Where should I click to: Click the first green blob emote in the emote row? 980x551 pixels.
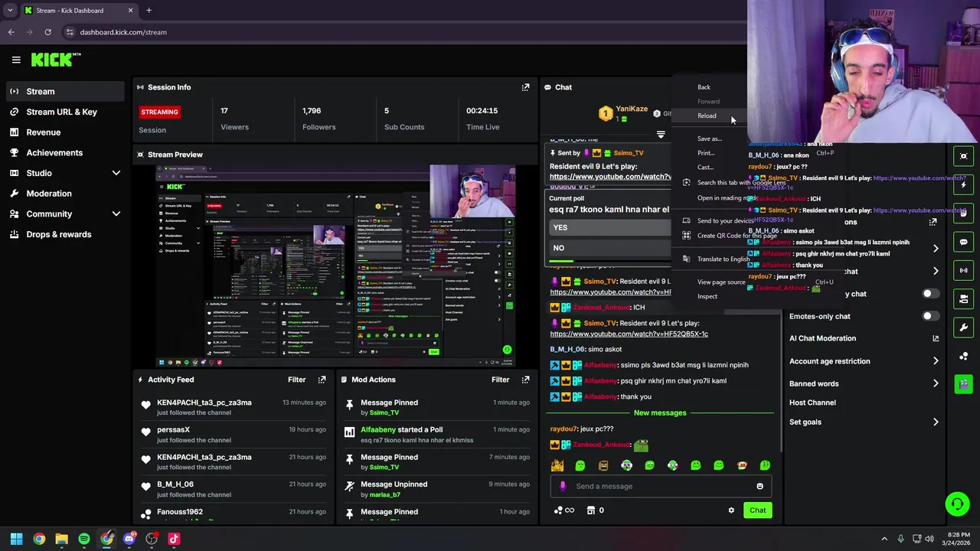(580, 465)
